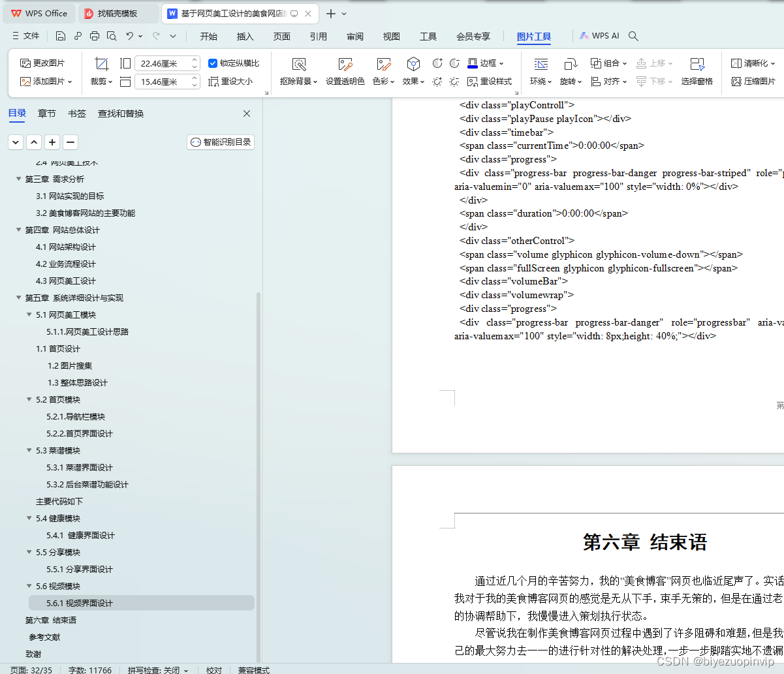784x674 pixels.
Task: Click the 设置透明色 transparent color icon
Action: [x=345, y=64]
